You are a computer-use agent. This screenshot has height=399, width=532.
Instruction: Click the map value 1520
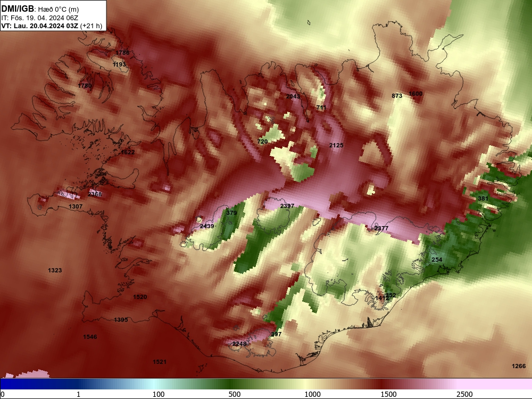(x=140, y=297)
